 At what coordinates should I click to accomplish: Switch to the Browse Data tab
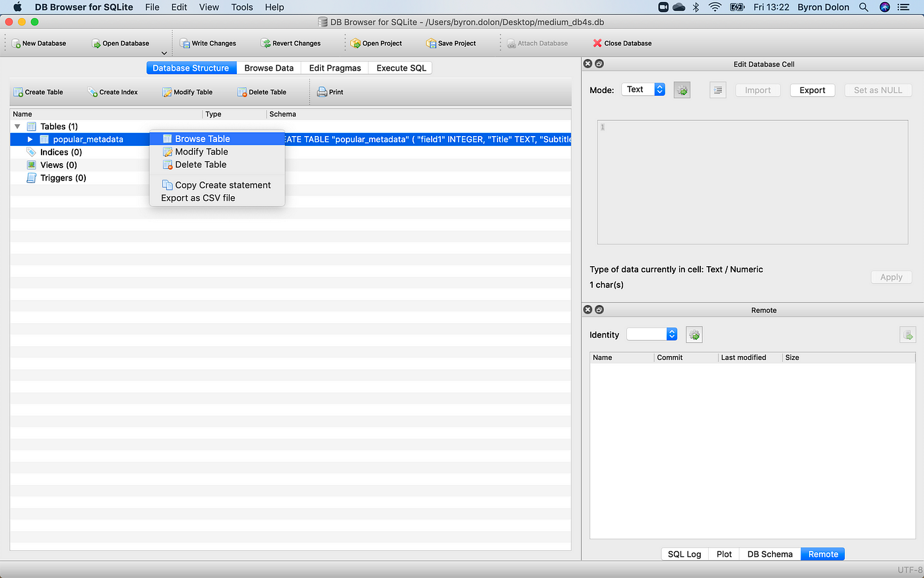[269, 68]
